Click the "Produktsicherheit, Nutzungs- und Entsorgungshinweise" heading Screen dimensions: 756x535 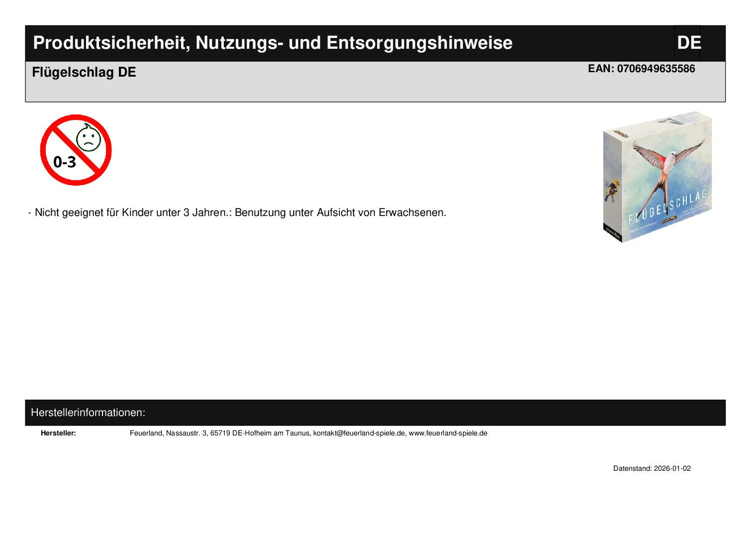tap(273, 43)
